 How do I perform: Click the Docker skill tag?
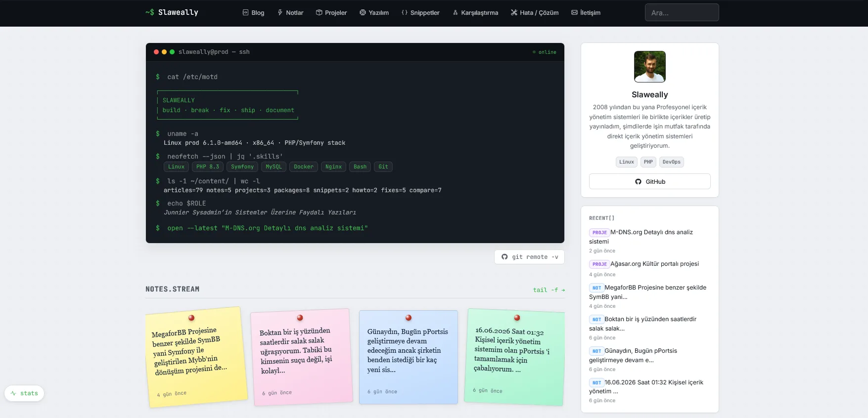[x=304, y=167]
